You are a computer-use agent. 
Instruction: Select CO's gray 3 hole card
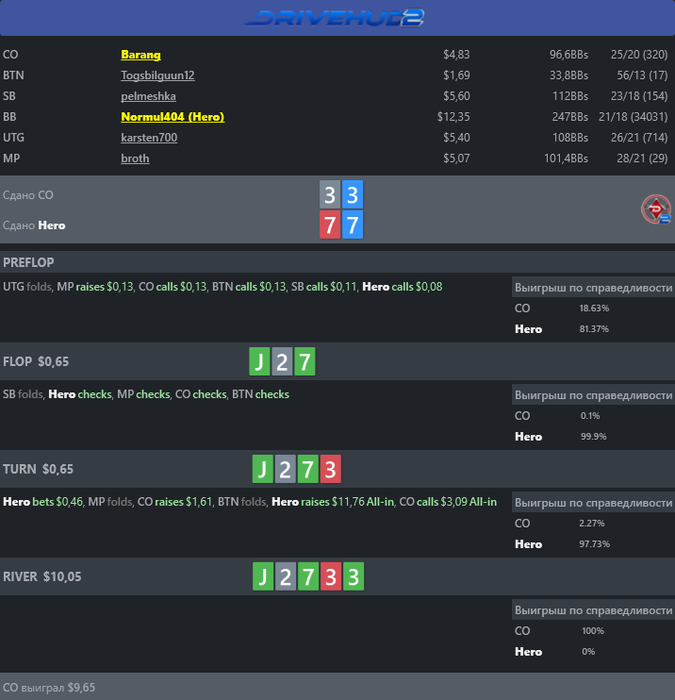tap(331, 195)
